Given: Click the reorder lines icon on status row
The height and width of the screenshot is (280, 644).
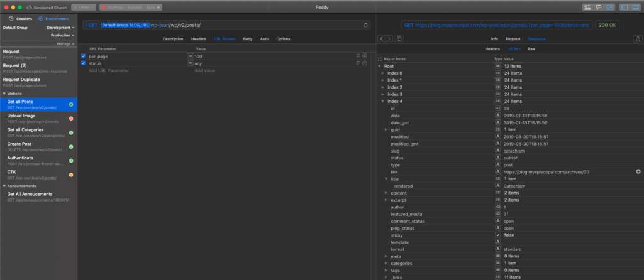Looking at the screenshot, I should click(x=358, y=63).
